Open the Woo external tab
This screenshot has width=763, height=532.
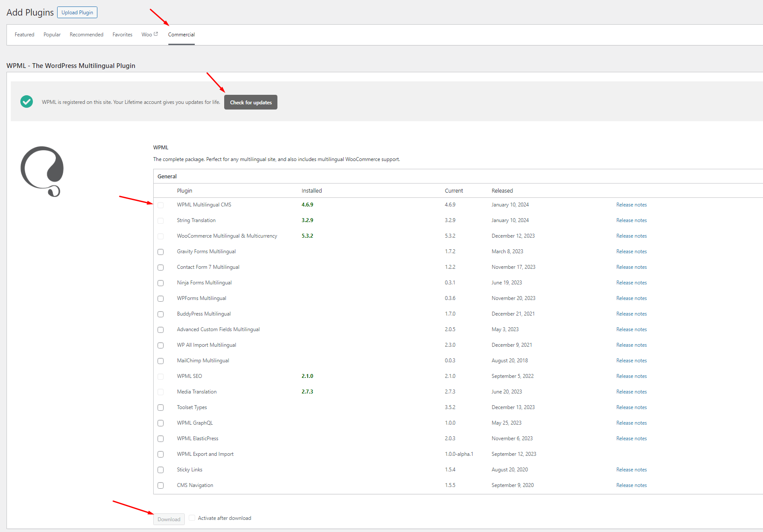pos(150,35)
